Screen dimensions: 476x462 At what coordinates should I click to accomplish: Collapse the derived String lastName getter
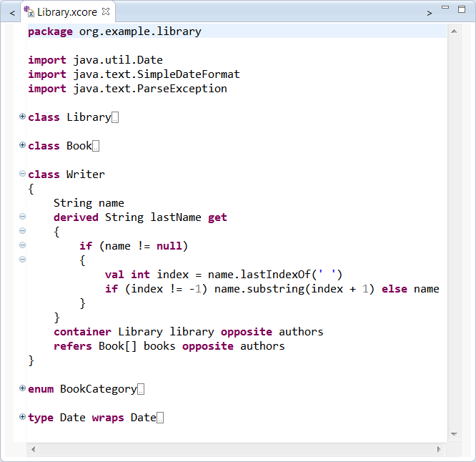(x=22, y=217)
